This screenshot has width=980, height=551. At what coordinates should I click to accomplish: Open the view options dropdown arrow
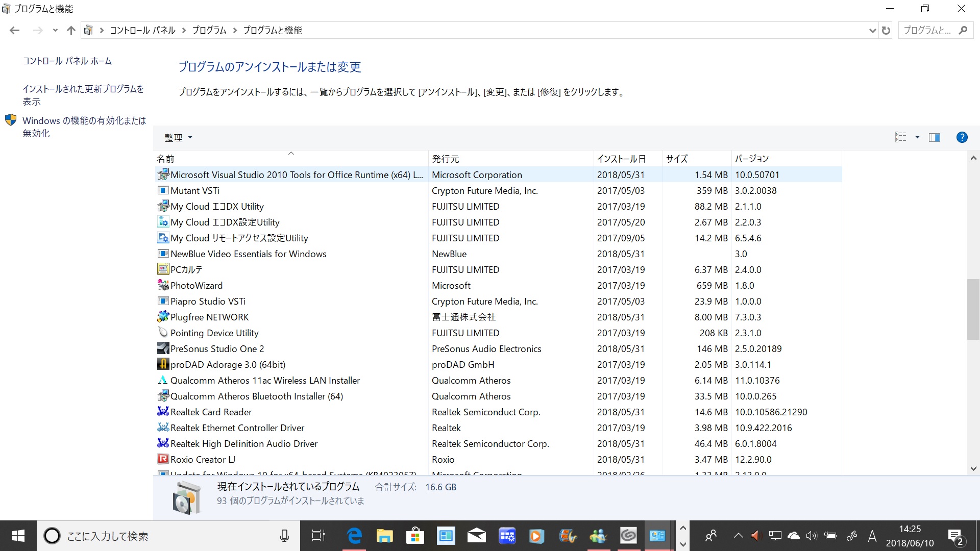(917, 137)
